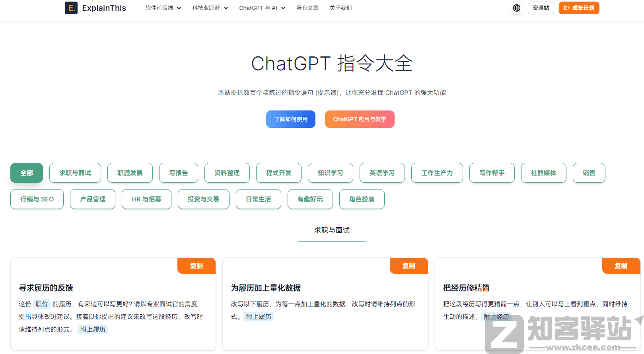Copy the 为履历加上量化数据 prompt
The height and width of the screenshot is (354, 644).
409,266
